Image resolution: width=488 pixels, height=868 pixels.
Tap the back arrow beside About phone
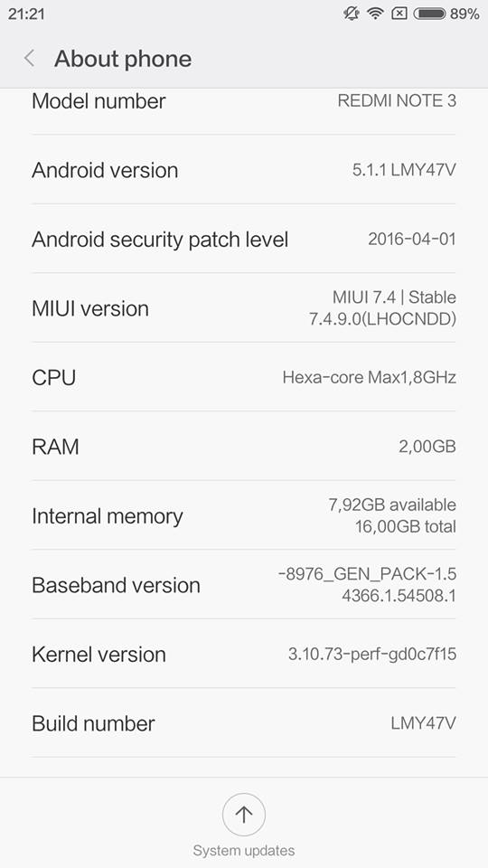coord(30,58)
